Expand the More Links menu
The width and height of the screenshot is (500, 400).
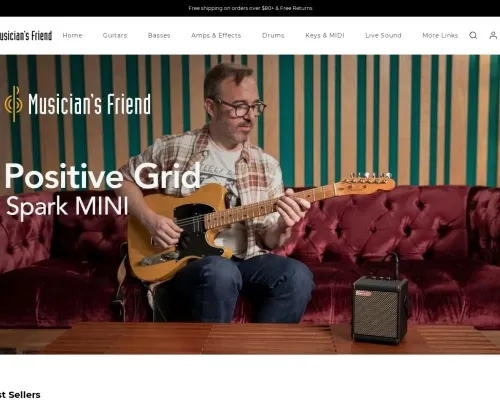[x=440, y=35]
